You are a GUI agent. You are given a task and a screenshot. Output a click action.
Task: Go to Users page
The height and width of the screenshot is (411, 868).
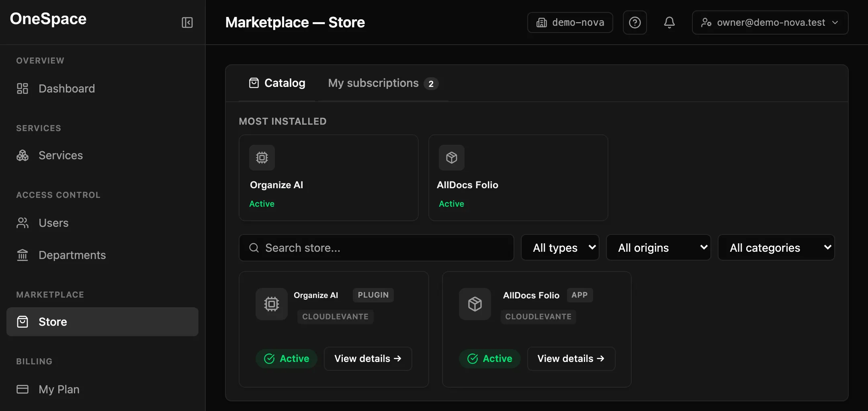102,223
